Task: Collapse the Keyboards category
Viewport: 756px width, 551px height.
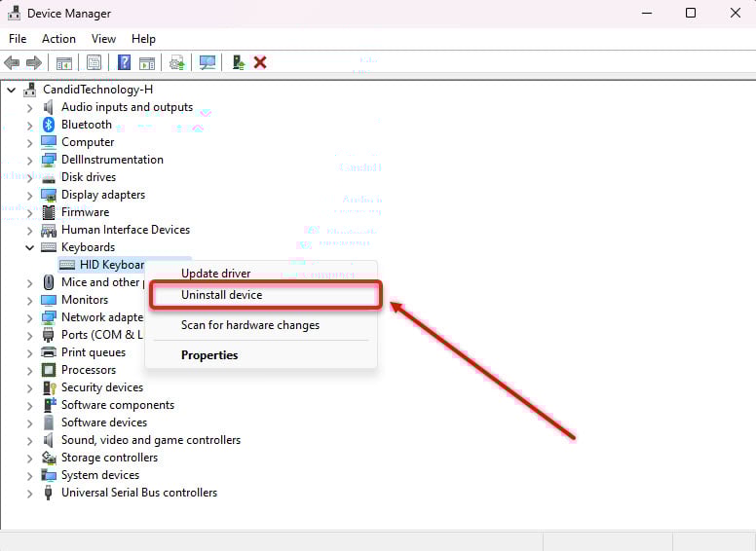Action: [30, 247]
